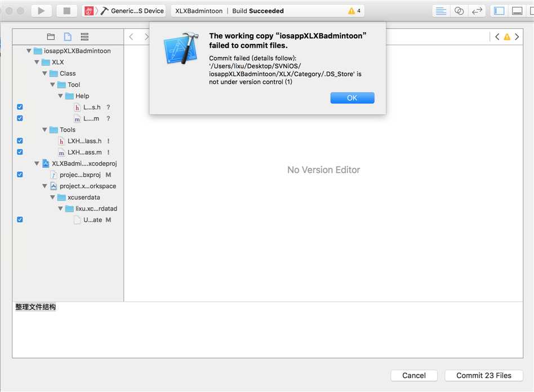This screenshot has width=534, height=392.
Task: Collapse the lixu.xc...rdatad folder
Action: (60, 208)
